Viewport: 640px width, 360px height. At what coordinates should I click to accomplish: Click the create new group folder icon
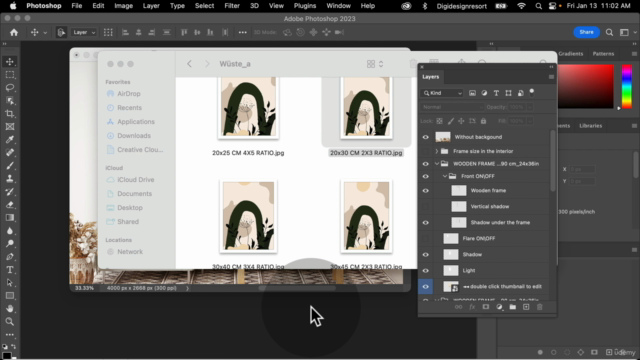click(x=512, y=307)
